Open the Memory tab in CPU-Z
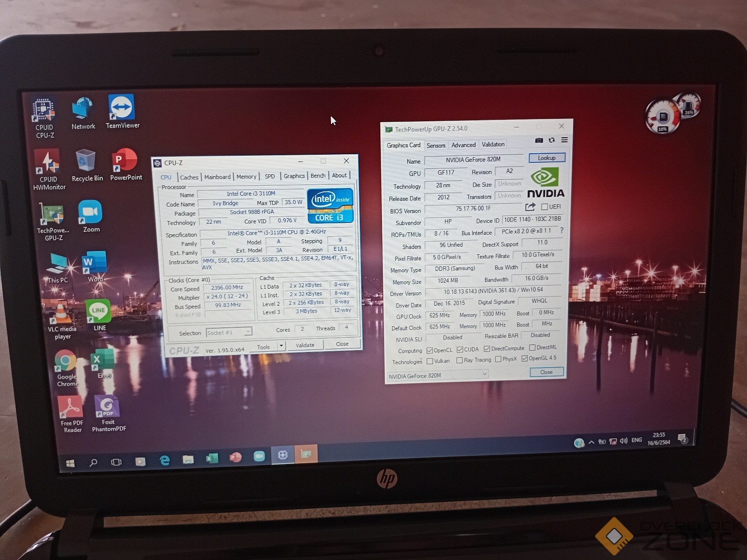Screen dimensions: 747x560 click(x=246, y=177)
